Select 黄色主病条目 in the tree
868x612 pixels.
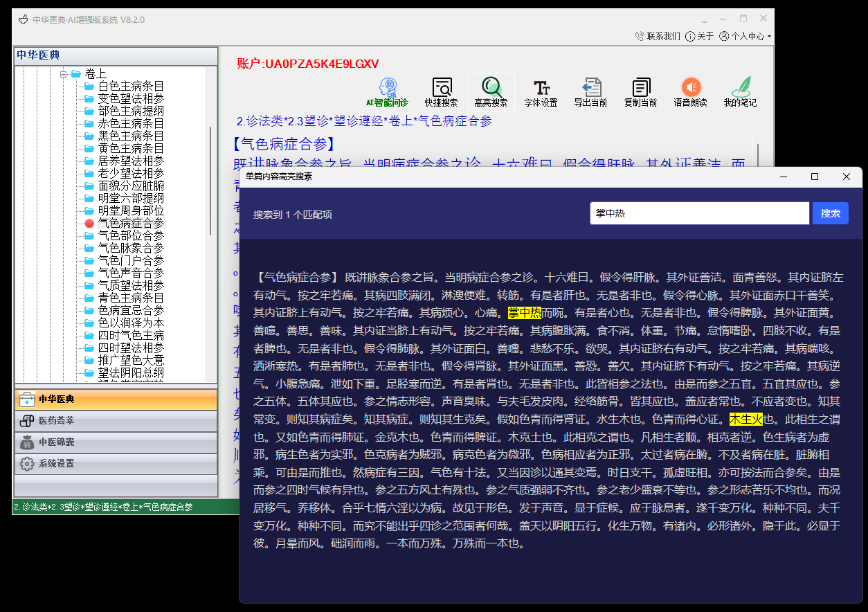131,148
